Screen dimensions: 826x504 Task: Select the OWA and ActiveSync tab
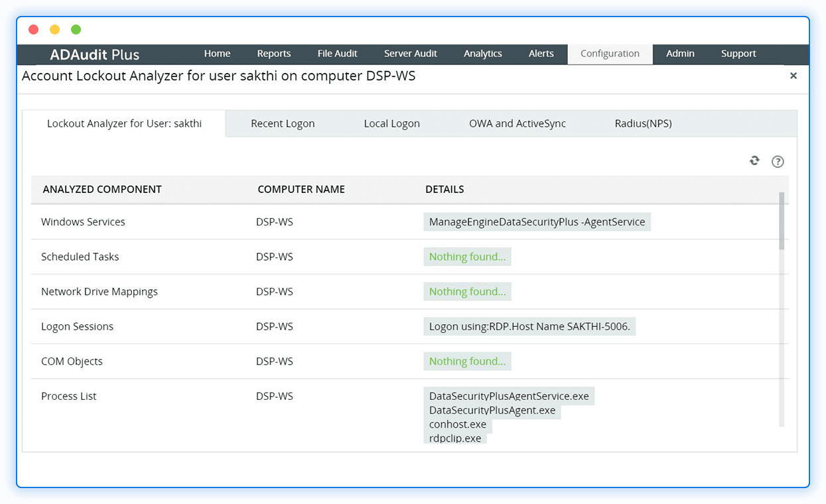(518, 123)
